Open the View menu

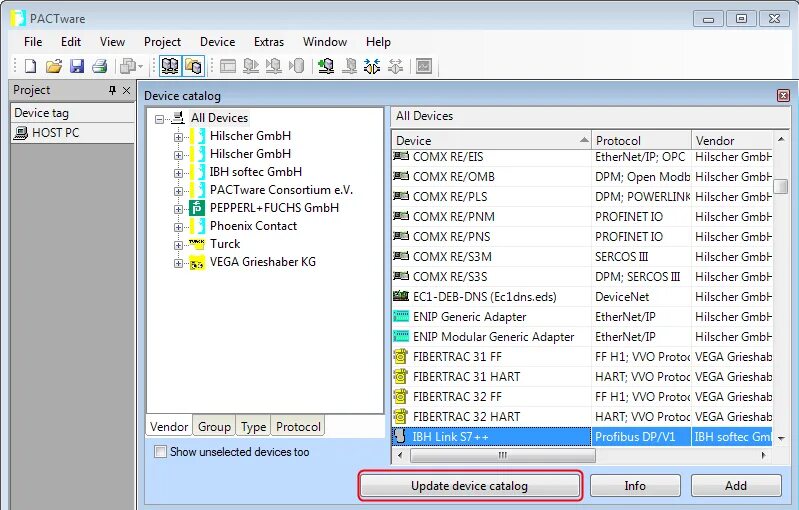(x=112, y=42)
